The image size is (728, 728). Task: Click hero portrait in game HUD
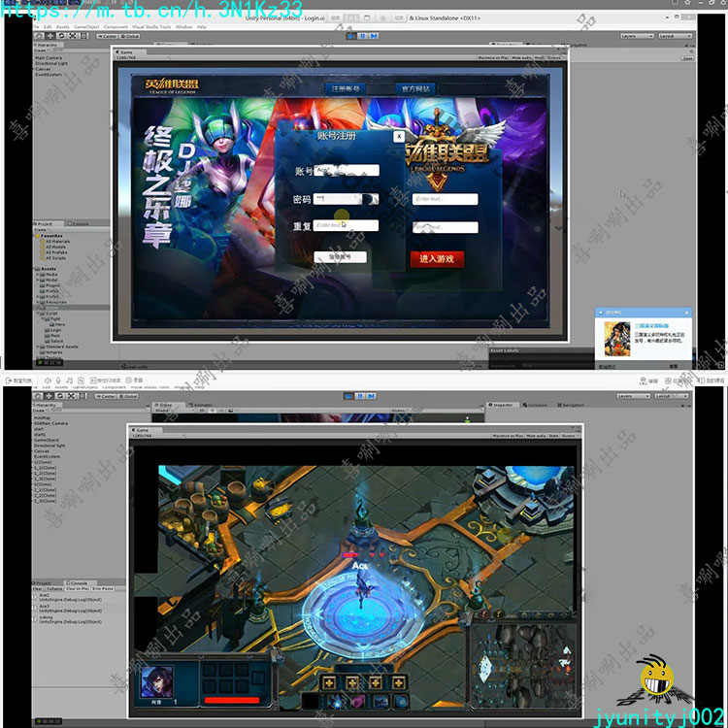click(x=157, y=681)
